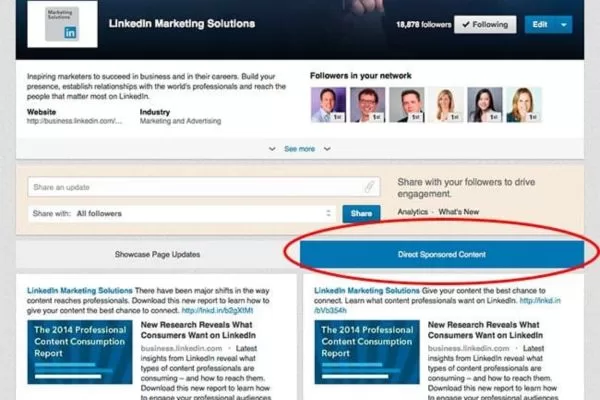
Task: Open left post's New Research Reveals headline
Action: [x=198, y=330]
